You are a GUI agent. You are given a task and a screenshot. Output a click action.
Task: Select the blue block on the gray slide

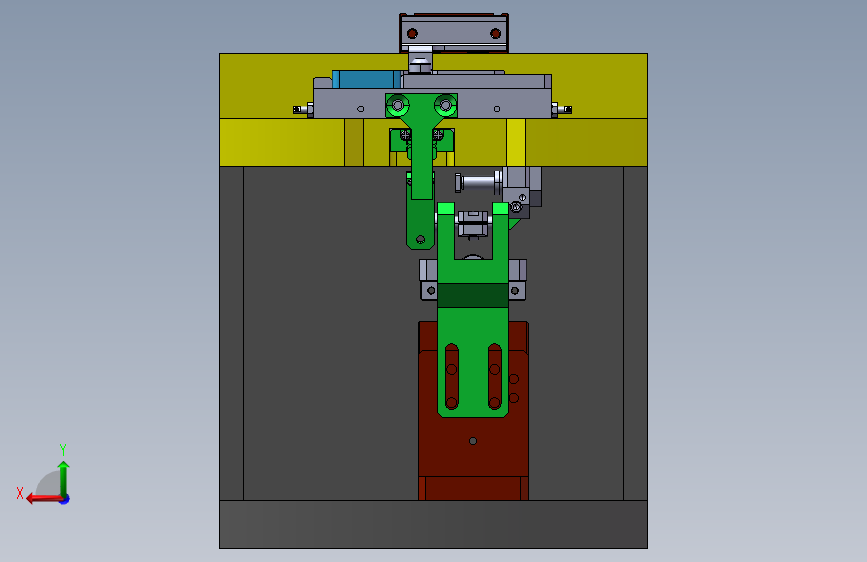[x=366, y=79]
